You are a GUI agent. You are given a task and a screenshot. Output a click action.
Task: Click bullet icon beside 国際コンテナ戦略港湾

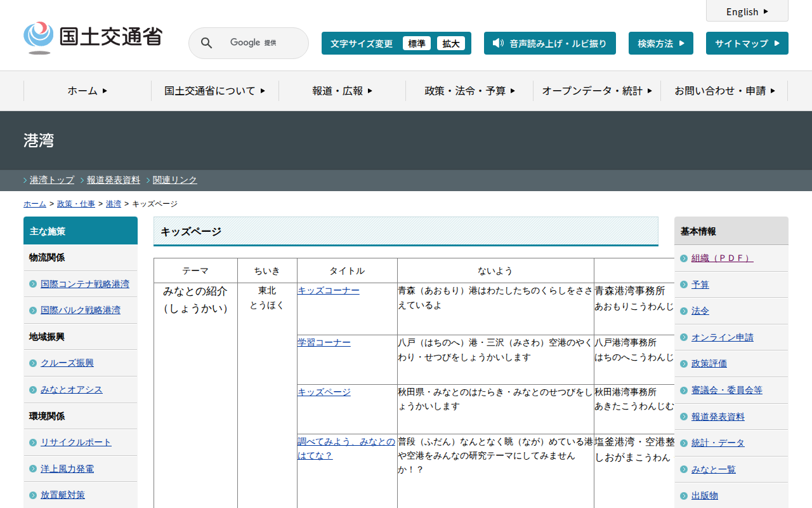tap(33, 284)
